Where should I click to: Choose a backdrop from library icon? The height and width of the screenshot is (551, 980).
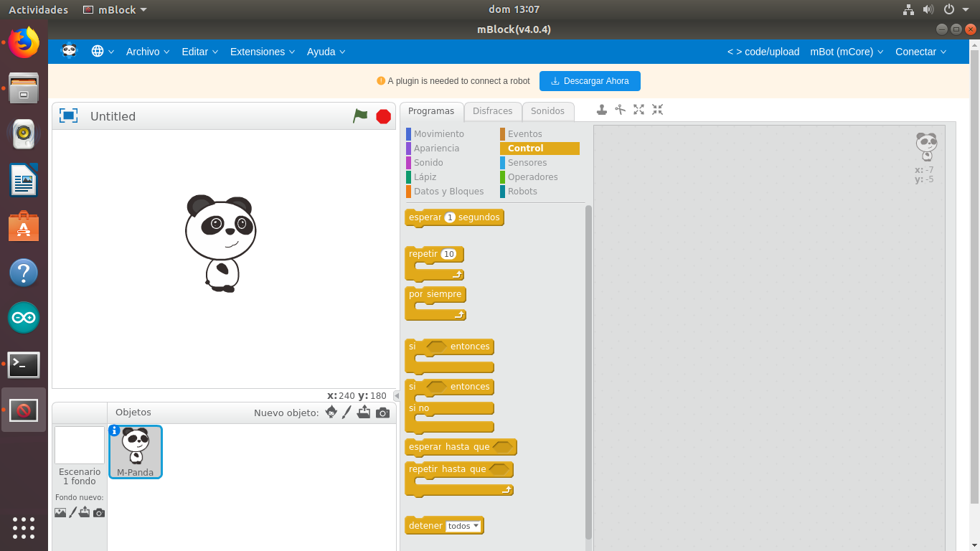pyautogui.click(x=60, y=513)
